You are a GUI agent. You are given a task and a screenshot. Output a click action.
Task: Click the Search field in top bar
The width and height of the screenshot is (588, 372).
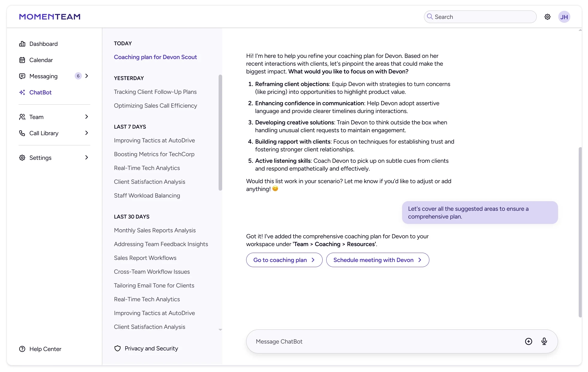pos(483,17)
